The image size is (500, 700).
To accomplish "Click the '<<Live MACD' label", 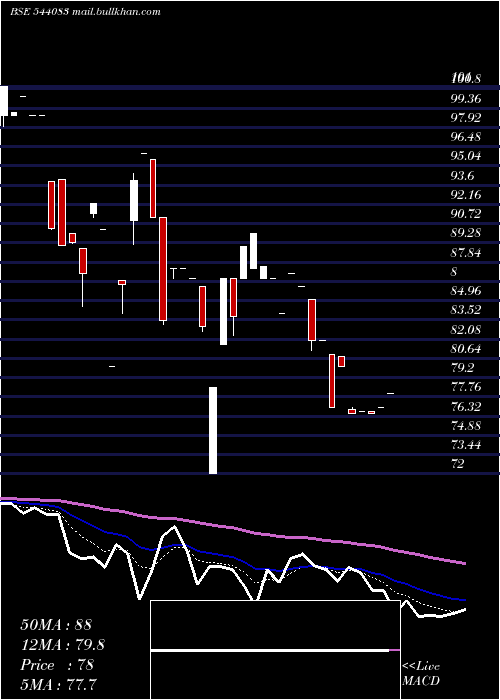I will tap(421, 674).
